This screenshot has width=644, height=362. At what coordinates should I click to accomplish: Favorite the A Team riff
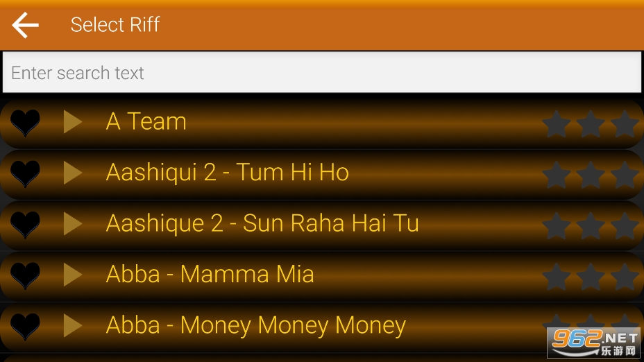point(25,123)
